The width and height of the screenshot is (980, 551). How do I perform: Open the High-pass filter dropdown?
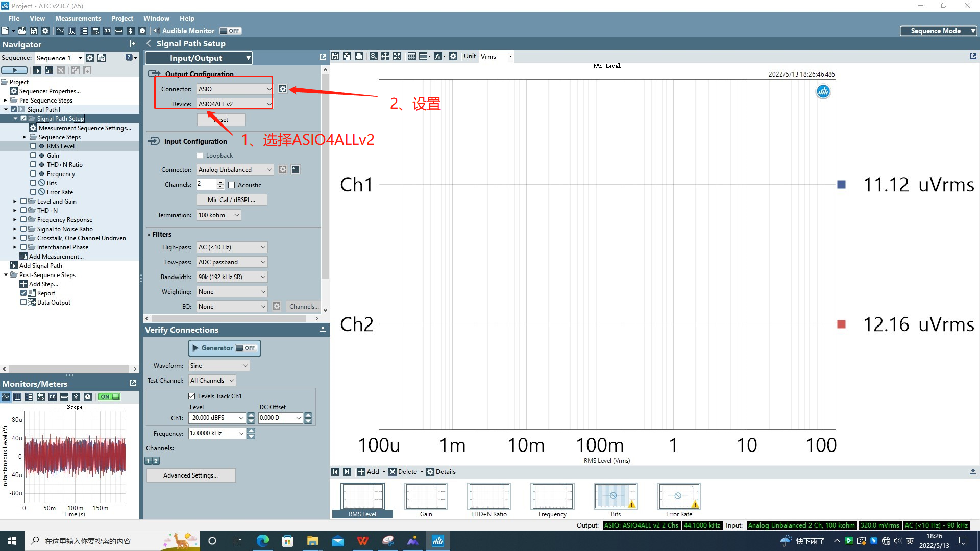click(232, 247)
